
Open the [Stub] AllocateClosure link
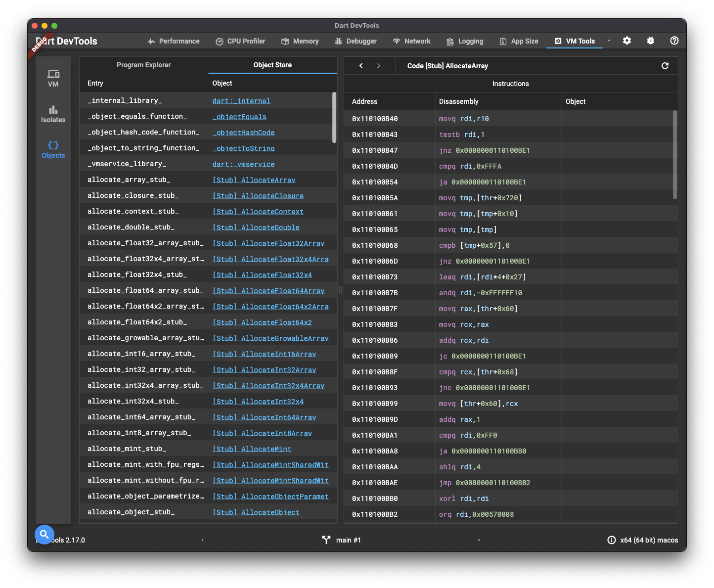coord(258,196)
